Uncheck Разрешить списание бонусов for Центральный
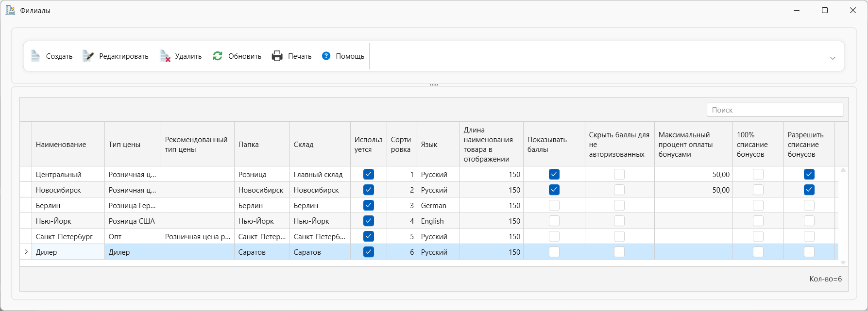Image resolution: width=868 pixels, height=311 pixels. 809,174
